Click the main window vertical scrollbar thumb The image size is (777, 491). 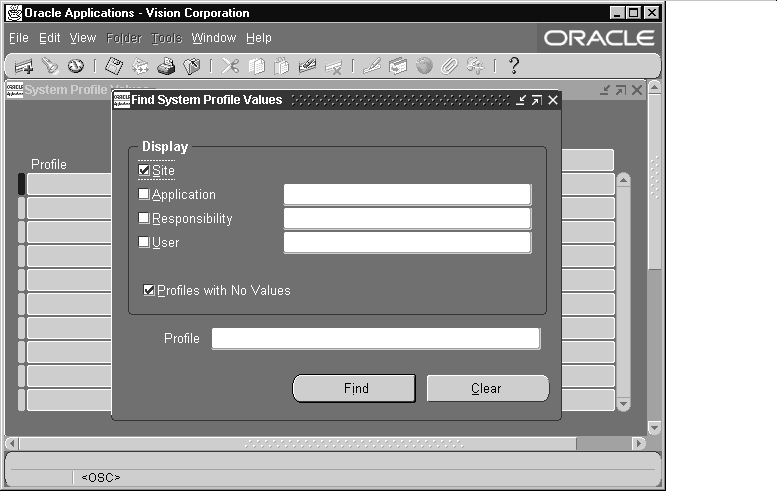[655, 182]
